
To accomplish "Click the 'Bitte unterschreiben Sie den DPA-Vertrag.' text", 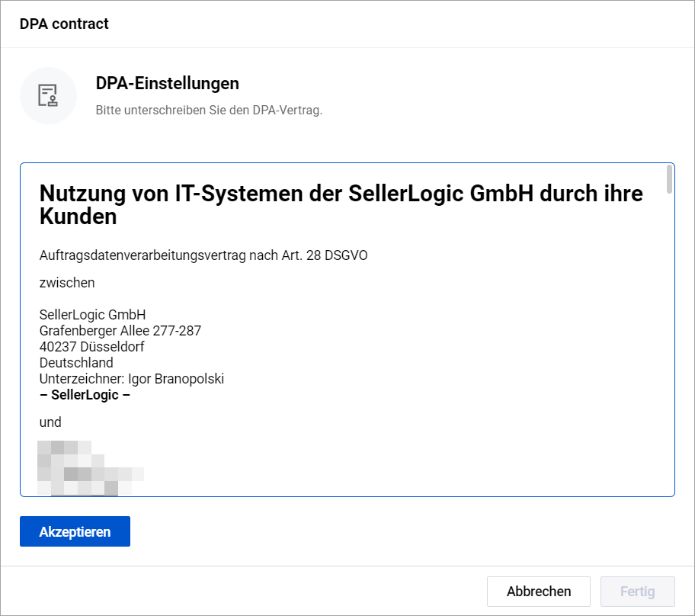I will coord(209,110).
